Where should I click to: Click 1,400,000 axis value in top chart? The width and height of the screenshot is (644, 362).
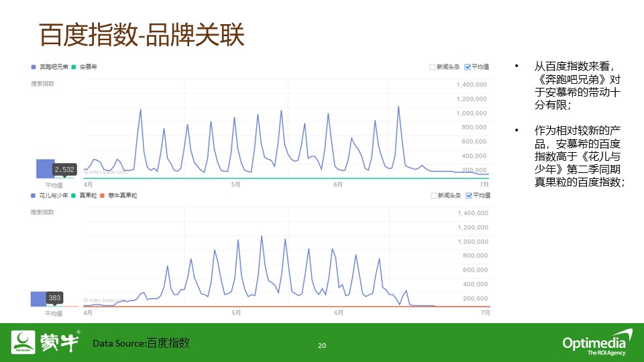(472, 84)
